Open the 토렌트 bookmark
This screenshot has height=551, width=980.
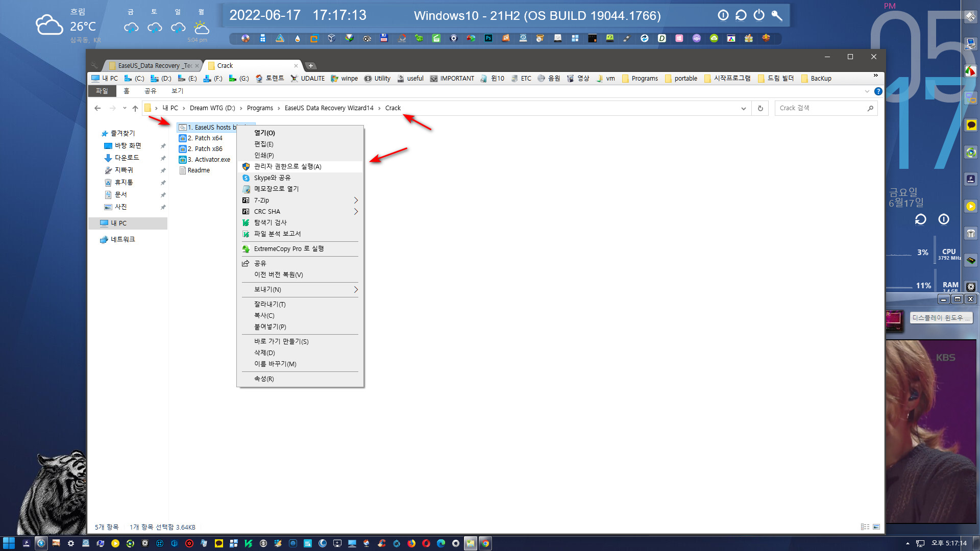(269, 79)
